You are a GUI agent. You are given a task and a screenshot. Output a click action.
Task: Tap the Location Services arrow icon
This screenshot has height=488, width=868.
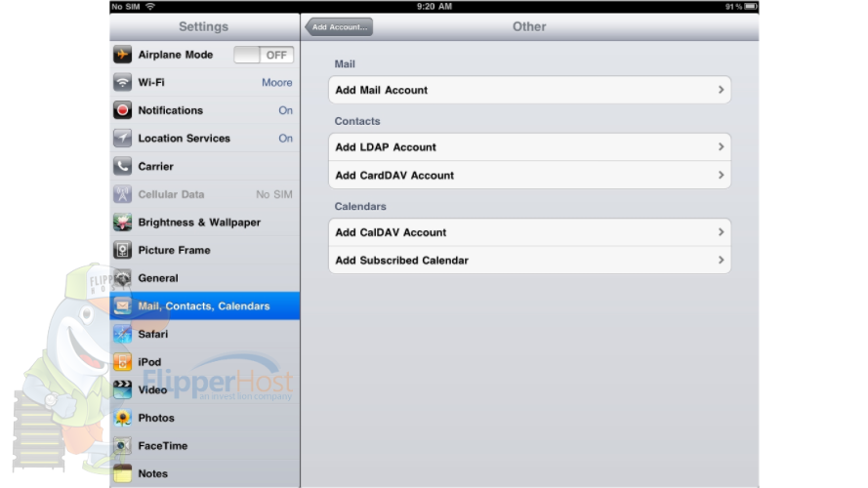(122, 139)
